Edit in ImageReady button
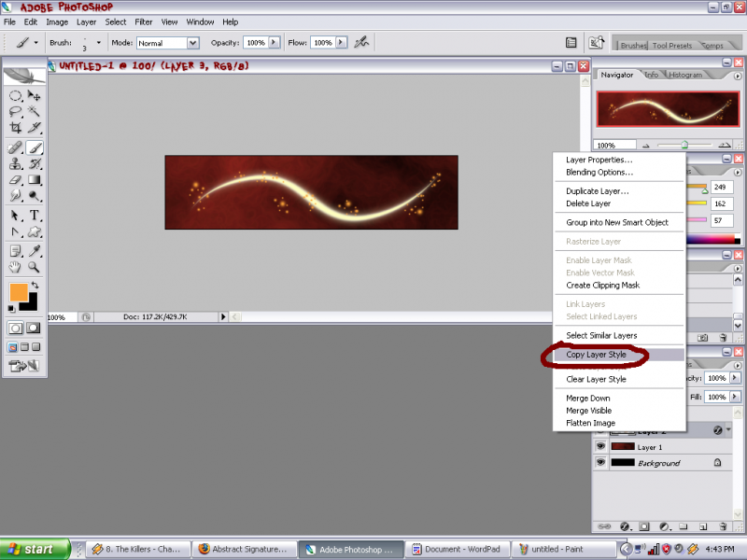This screenshot has height=560, width=747. coord(25,366)
